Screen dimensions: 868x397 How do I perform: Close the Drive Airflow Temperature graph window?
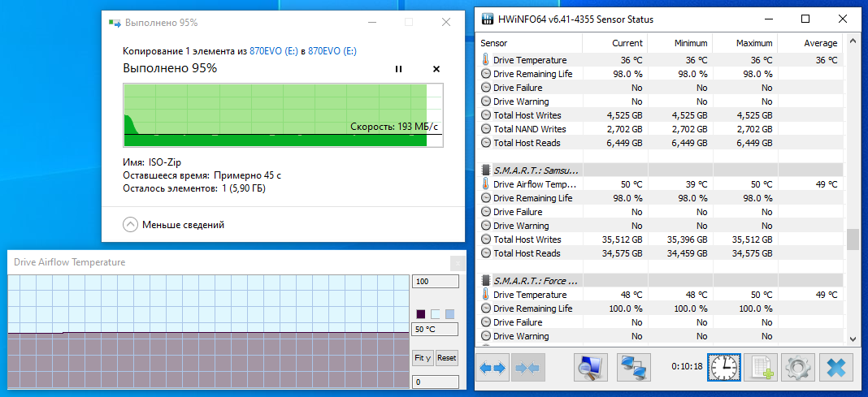tap(458, 263)
